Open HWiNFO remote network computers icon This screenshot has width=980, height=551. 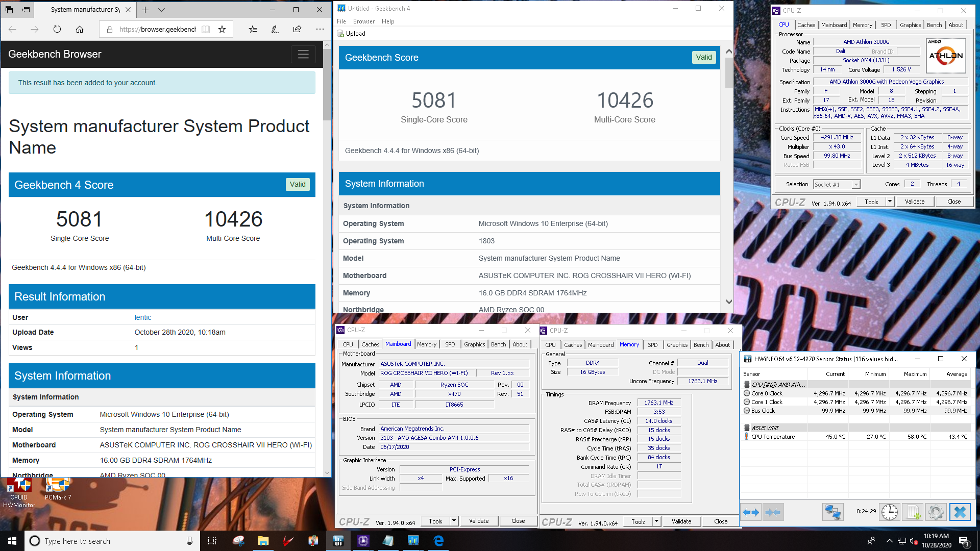click(x=832, y=512)
